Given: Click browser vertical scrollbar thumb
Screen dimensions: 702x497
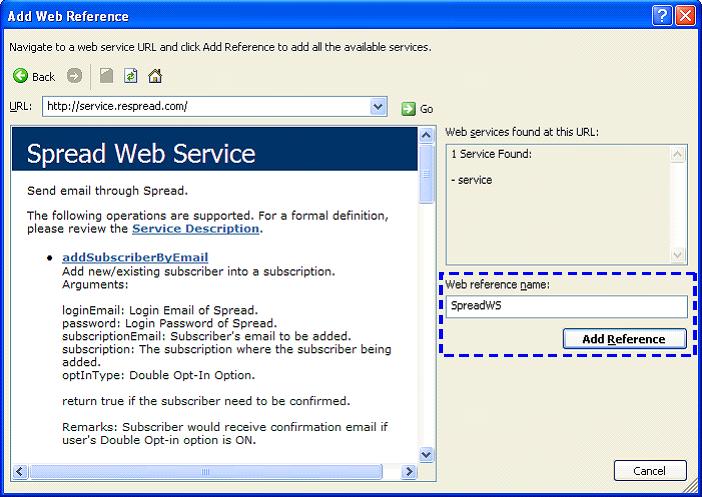Looking at the screenshot, I should click(426, 174).
